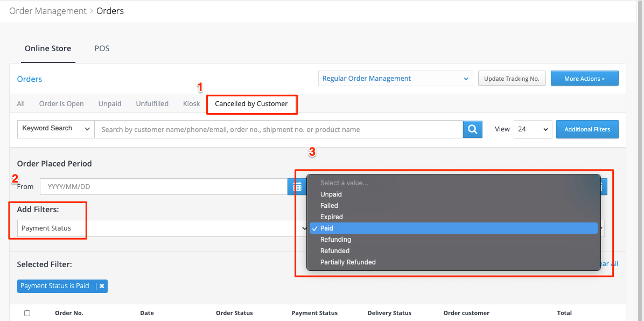Choose Refunded in the status list
The height and width of the screenshot is (321, 644).
tap(453, 251)
